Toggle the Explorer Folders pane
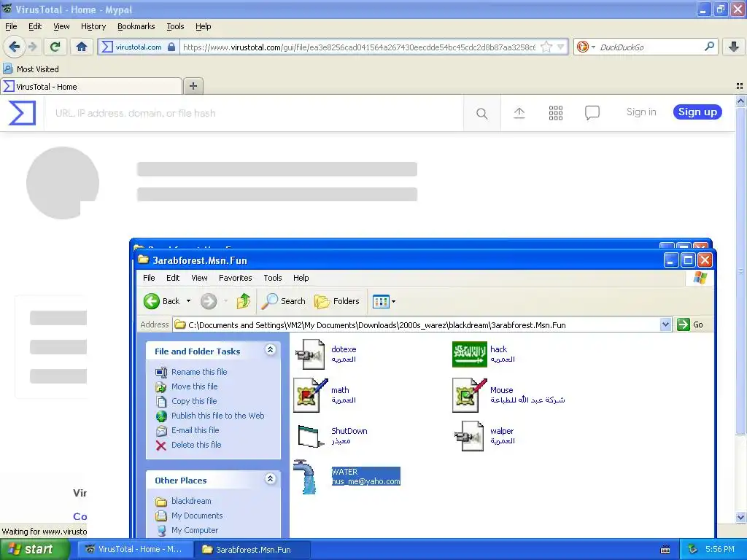Viewport: 747px width, 560px height. point(337,301)
